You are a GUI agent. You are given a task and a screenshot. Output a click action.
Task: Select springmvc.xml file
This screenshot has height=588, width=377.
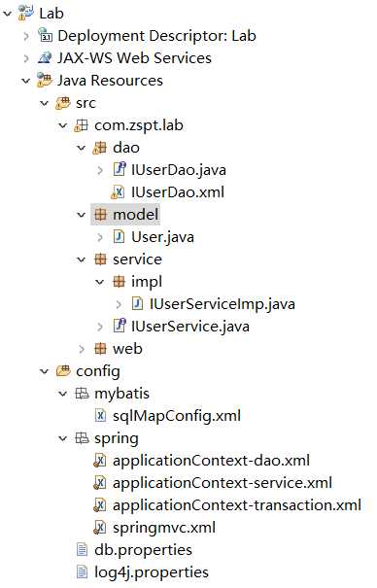(x=164, y=528)
